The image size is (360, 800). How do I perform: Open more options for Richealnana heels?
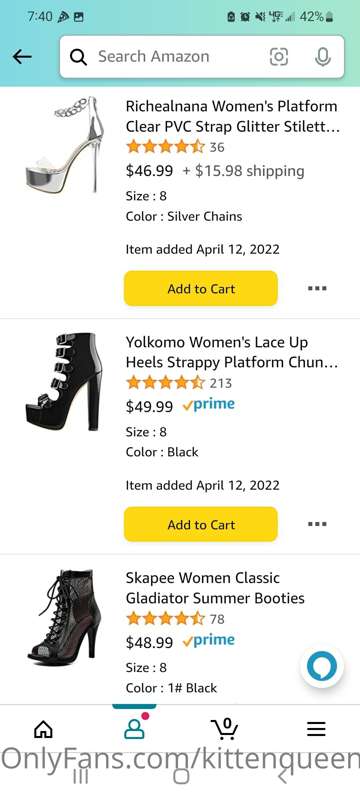[x=317, y=288]
